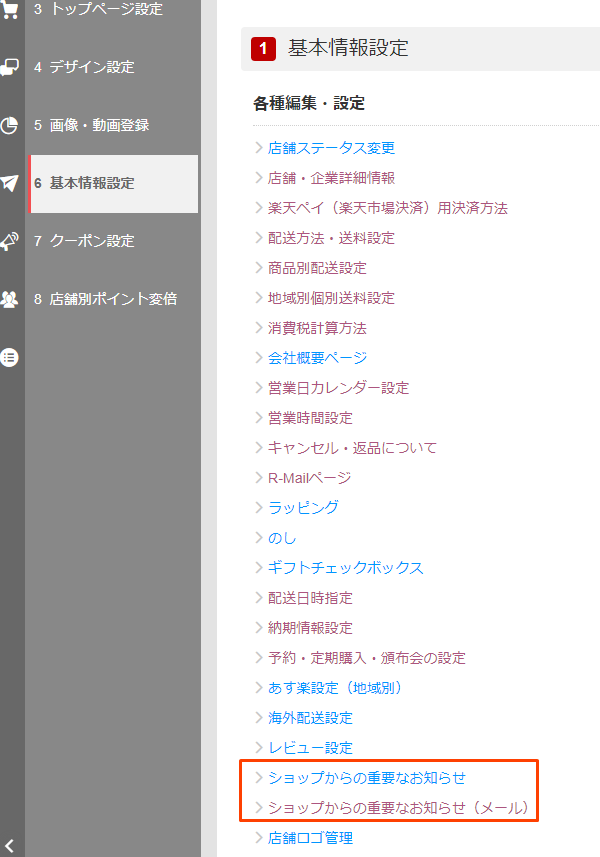
Task: Open 商品別配送設定 link
Action: point(317,268)
